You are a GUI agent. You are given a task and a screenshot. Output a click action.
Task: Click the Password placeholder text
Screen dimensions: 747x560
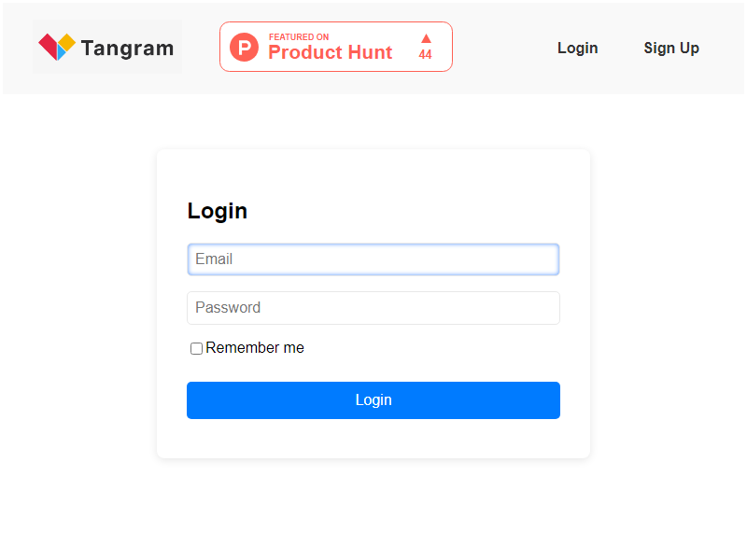tap(228, 308)
